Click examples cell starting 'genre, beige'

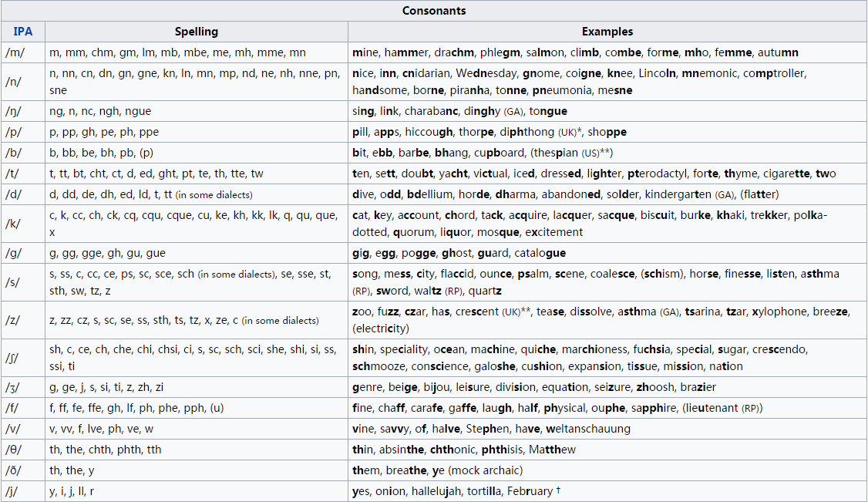[x=607, y=387]
